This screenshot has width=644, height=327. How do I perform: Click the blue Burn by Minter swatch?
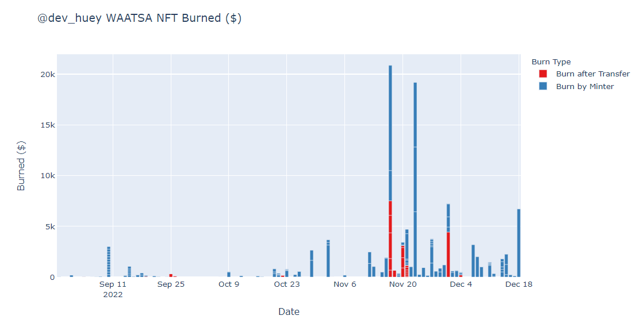click(x=543, y=87)
